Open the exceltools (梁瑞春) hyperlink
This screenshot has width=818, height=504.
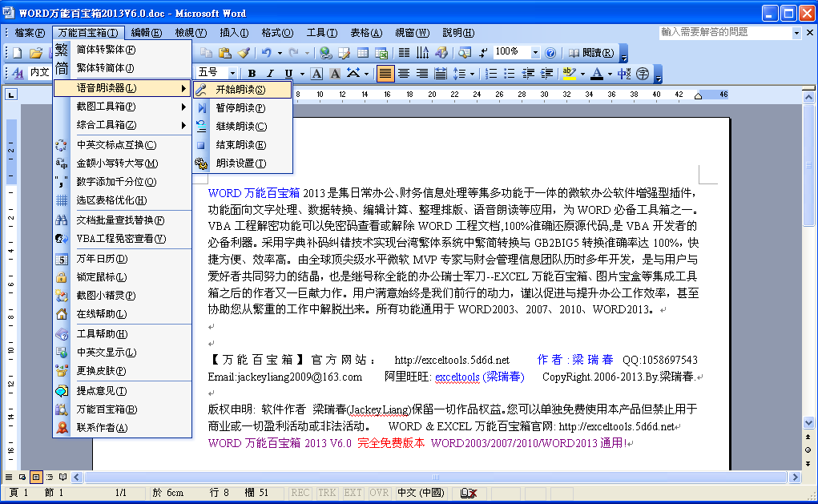click(479, 377)
